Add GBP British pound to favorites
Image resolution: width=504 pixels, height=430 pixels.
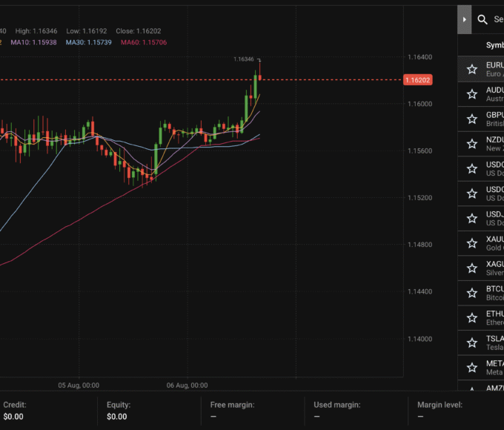click(x=472, y=119)
